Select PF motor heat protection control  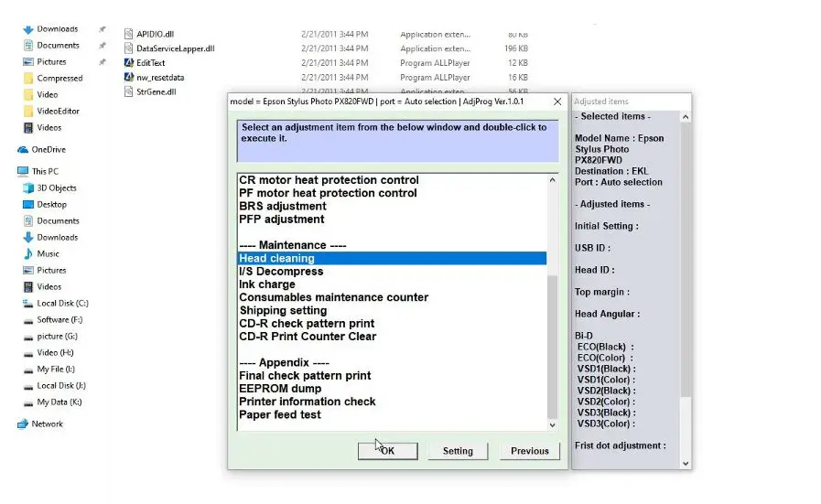pyautogui.click(x=328, y=193)
